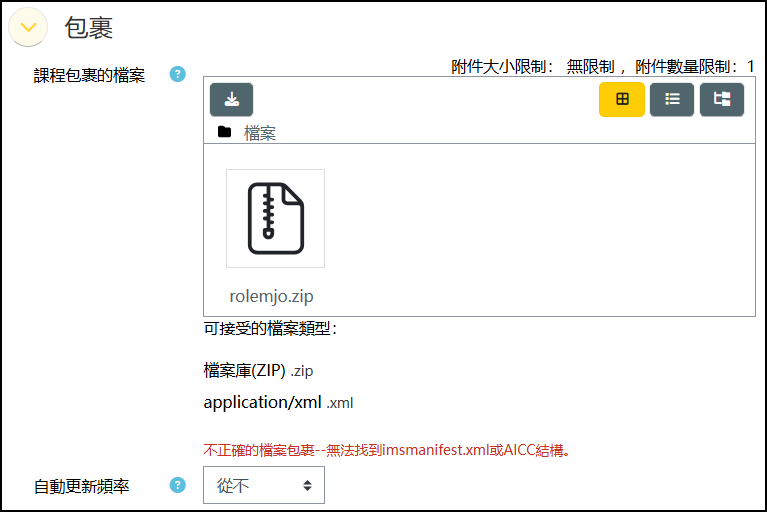Collapse the 包裹 section with the chevron
Viewport: 767px width, 512px height.
(x=28, y=27)
